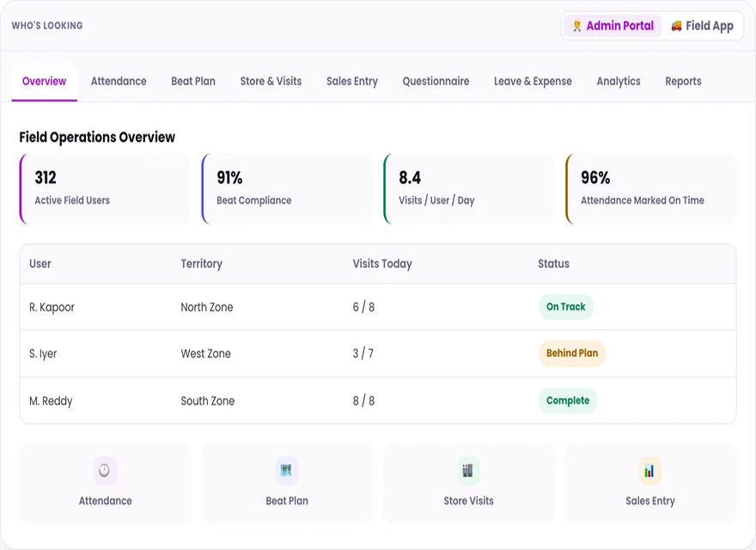
Task: Click the Status column header
Action: tap(553, 264)
